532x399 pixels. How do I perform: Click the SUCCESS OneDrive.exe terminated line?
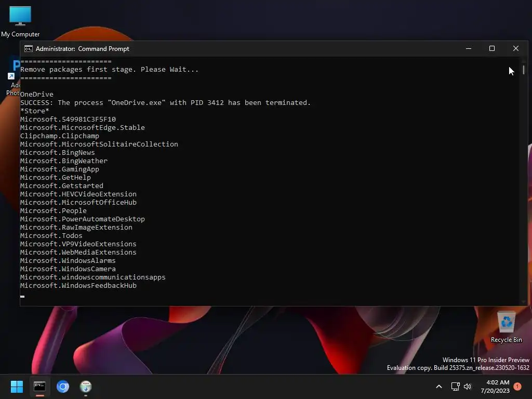[x=165, y=103]
